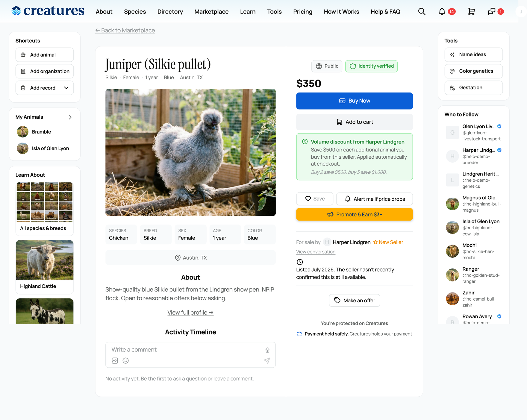Click the Volume discount from Harper Lindgren heading

358,142
